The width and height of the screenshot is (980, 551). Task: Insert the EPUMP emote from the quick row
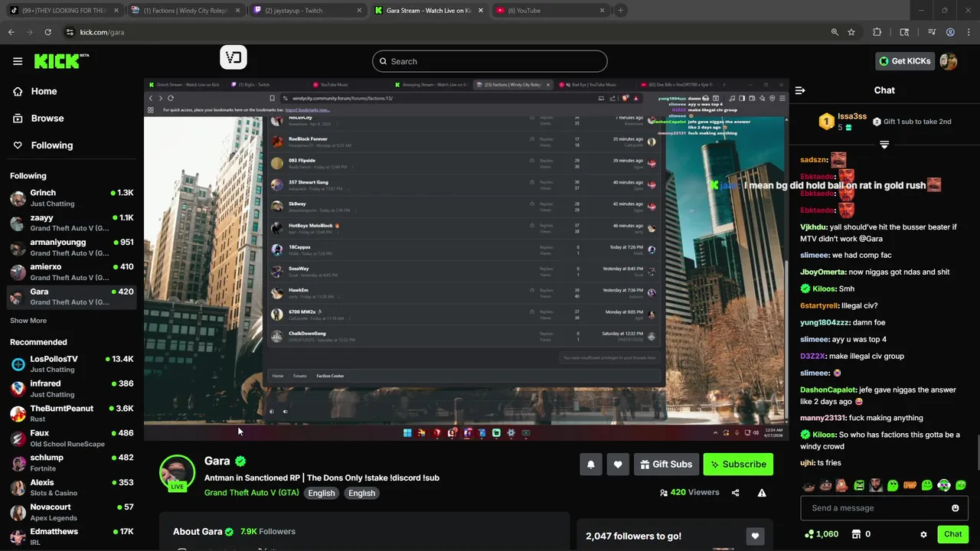tap(910, 485)
